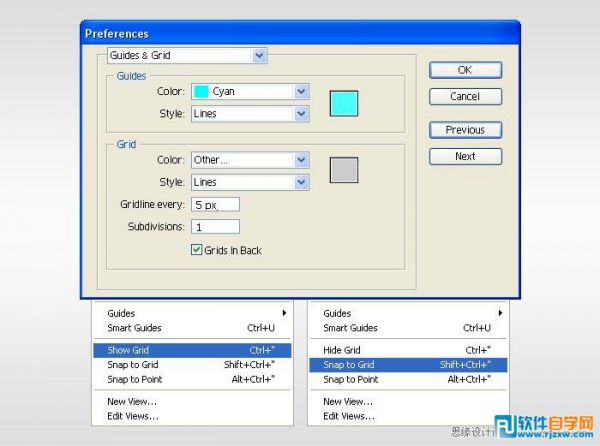Viewport: 600px width, 446px height.
Task: Click the Cancel button
Action: point(465,96)
